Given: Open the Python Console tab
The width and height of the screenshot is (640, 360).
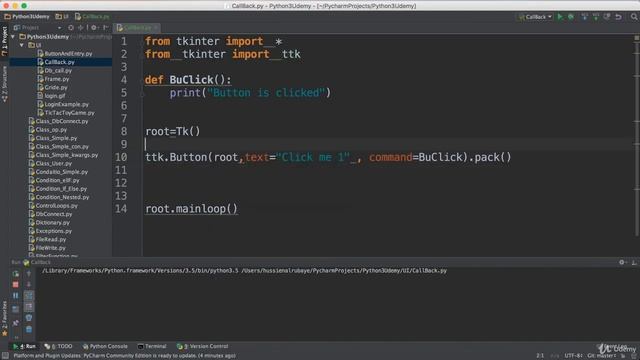Looking at the screenshot, I should tap(105, 347).
